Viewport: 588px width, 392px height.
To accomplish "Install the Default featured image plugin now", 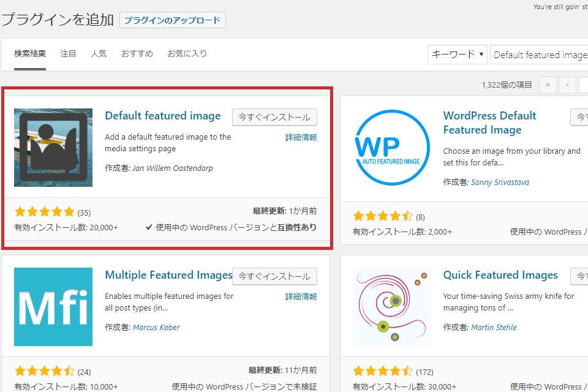I will click(x=274, y=117).
